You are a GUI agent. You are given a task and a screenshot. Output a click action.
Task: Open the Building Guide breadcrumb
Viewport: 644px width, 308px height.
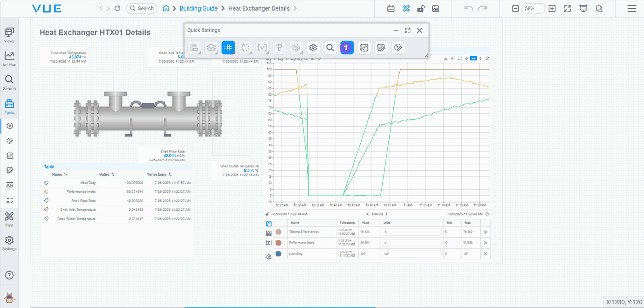[199, 8]
